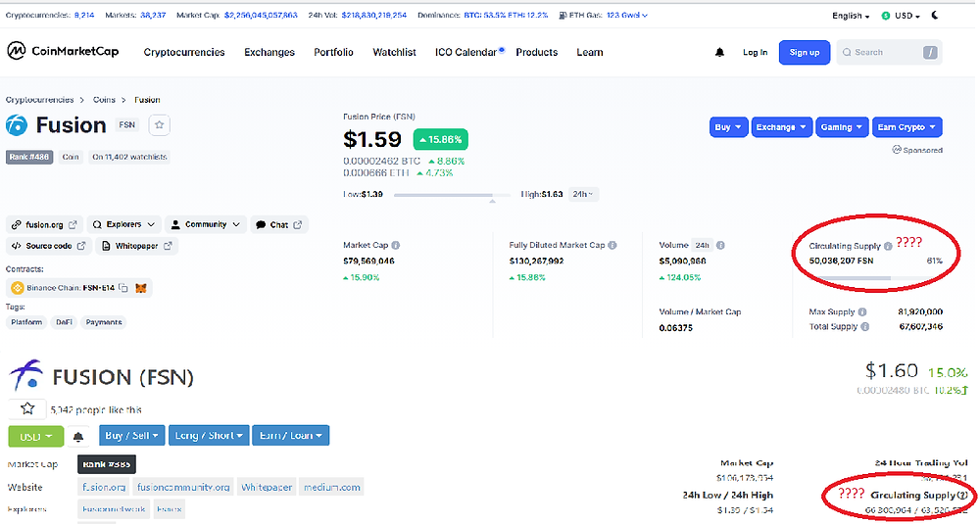Expand the Community dropdown

pos(206,224)
